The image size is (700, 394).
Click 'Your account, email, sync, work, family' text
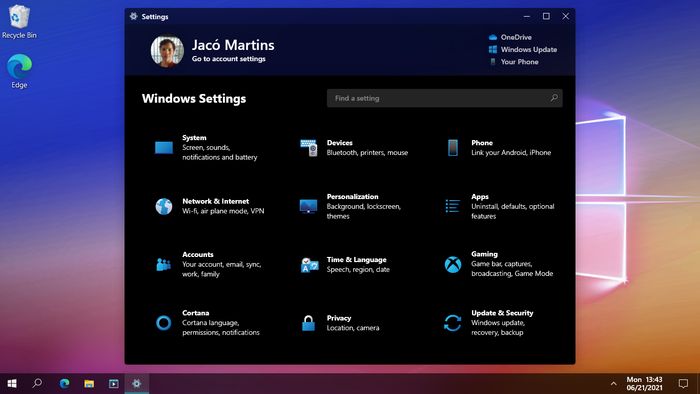(x=221, y=269)
